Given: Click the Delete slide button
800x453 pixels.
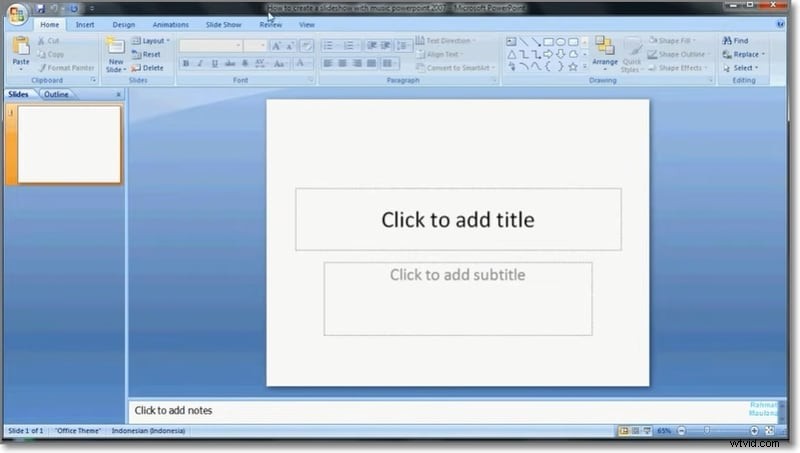Looking at the screenshot, I should click(147, 68).
